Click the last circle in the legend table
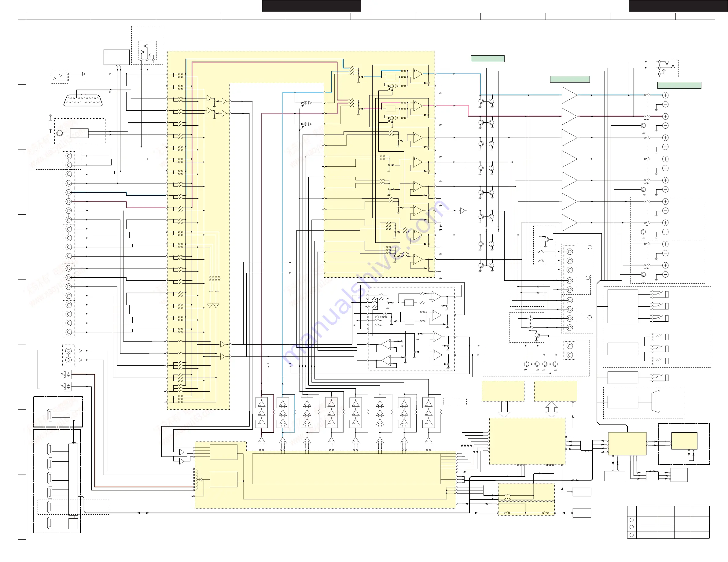Viewport: 728px width, 562px height. (x=632, y=535)
